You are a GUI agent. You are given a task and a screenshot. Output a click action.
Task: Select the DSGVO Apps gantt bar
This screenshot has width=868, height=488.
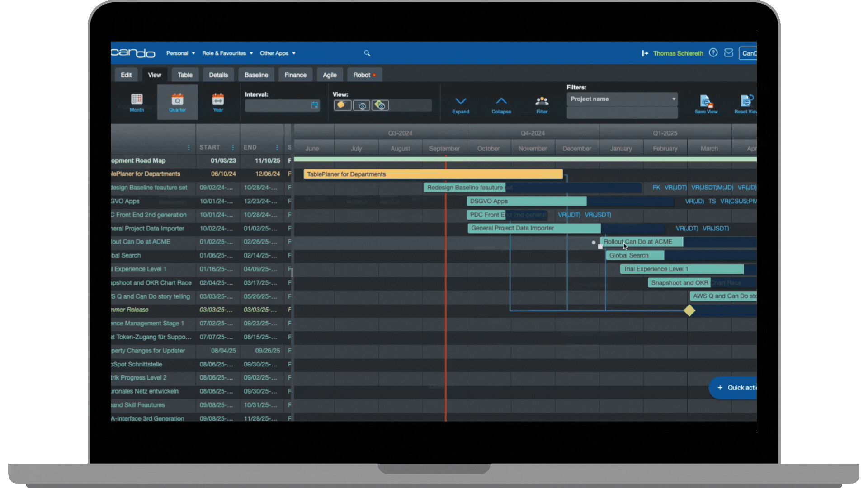click(x=527, y=201)
